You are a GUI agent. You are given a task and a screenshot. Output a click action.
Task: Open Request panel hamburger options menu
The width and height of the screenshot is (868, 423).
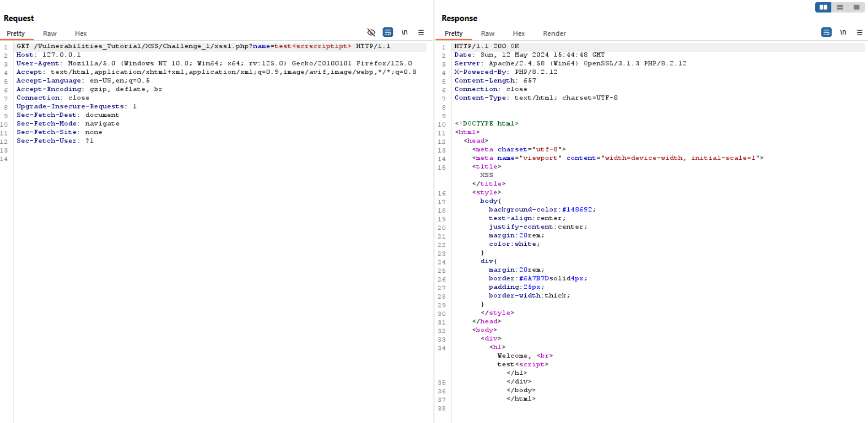421,32
